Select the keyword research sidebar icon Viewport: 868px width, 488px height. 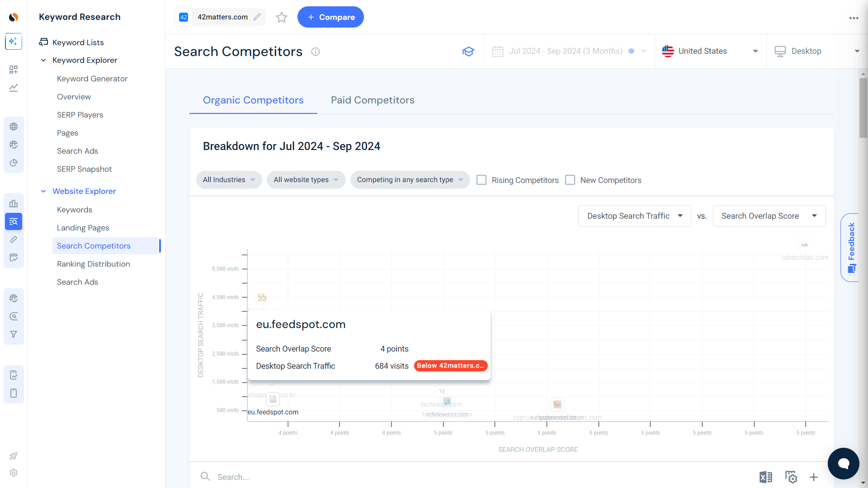pos(14,221)
